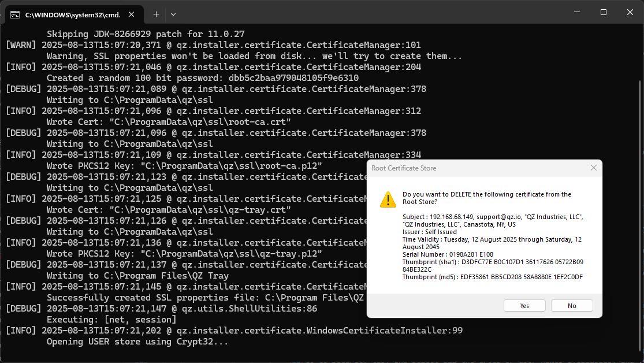Open the terminal profile dropdown menu

(x=173, y=14)
